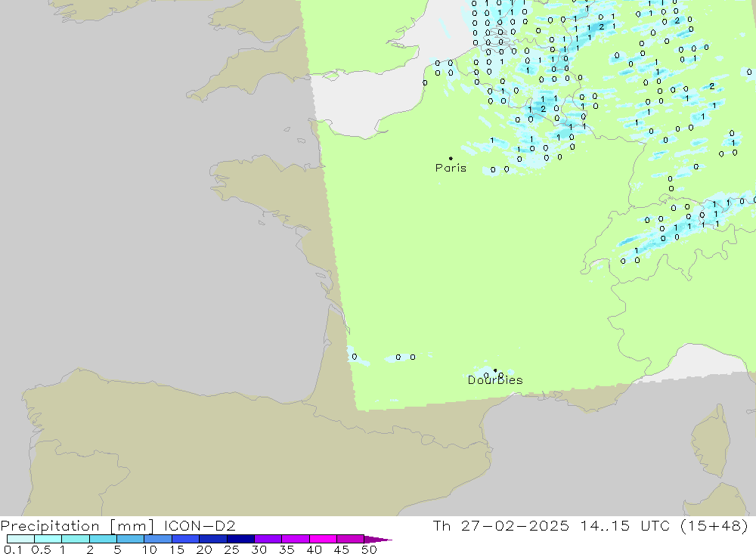Pick the 20–25 mm dark blue swatch
Screen dimensions: 756x554
(x=213, y=539)
